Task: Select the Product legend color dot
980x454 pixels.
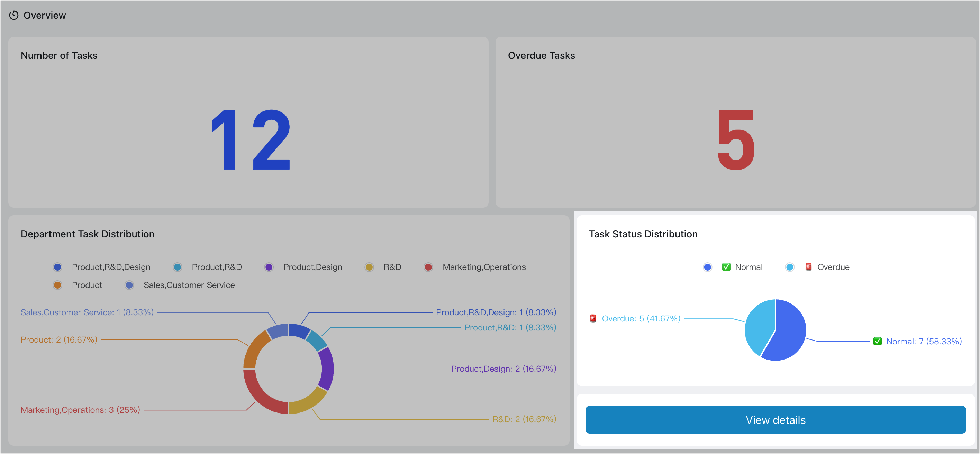Action: click(x=57, y=285)
